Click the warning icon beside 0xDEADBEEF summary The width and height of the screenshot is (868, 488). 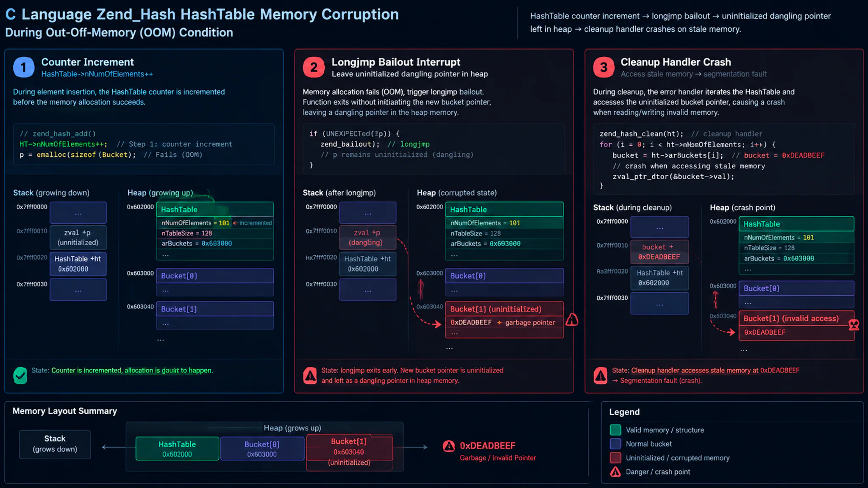coord(449,446)
